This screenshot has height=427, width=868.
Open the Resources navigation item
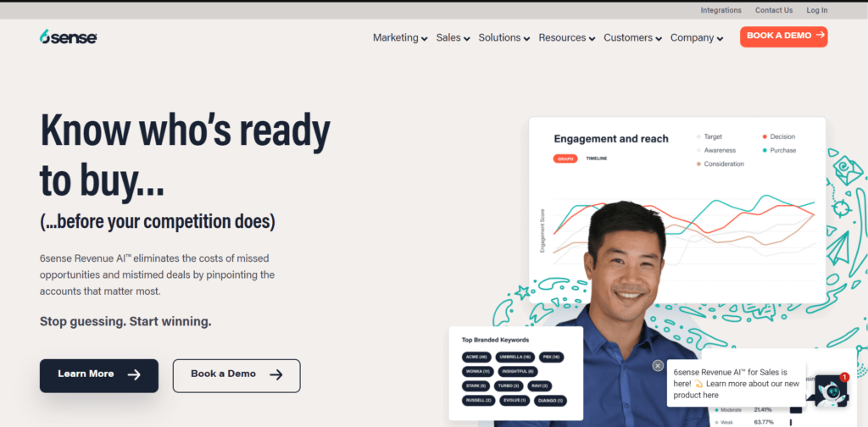click(x=562, y=37)
